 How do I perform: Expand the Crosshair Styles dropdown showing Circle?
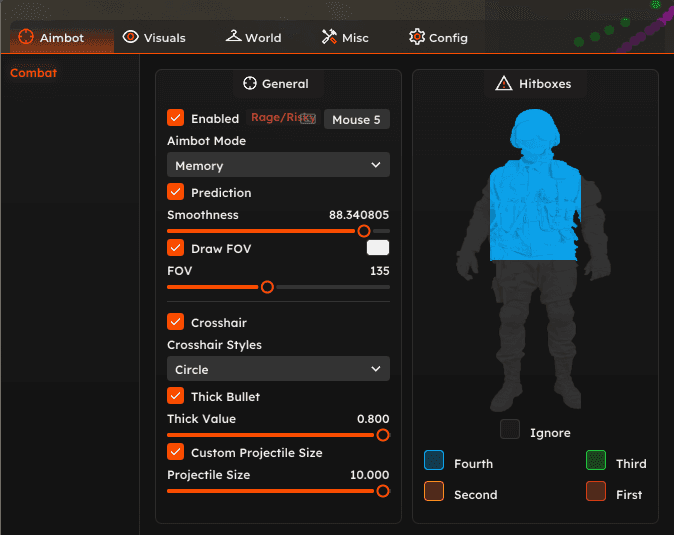[278, 369]
